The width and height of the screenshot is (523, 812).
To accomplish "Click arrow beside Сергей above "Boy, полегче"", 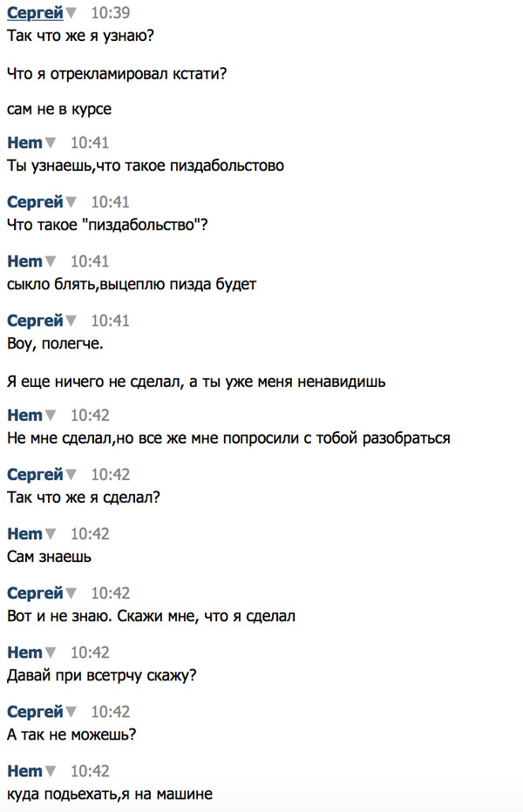I will point(71,321).
